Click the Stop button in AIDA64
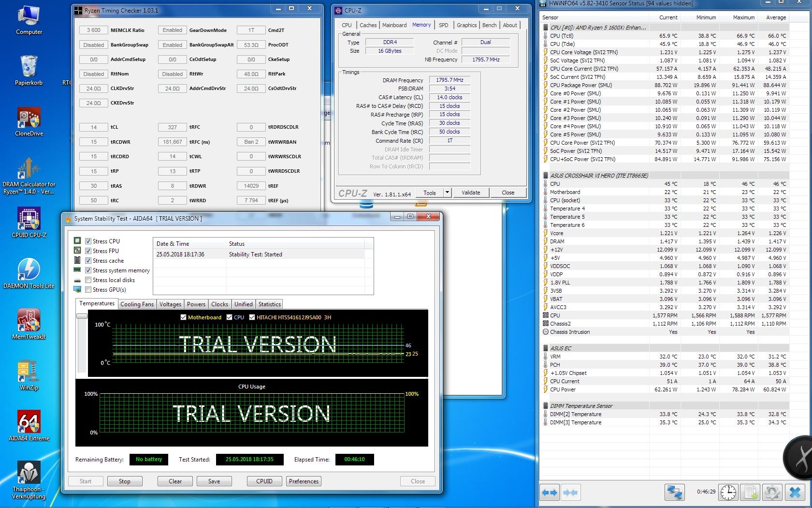 [x=125, y=481]
